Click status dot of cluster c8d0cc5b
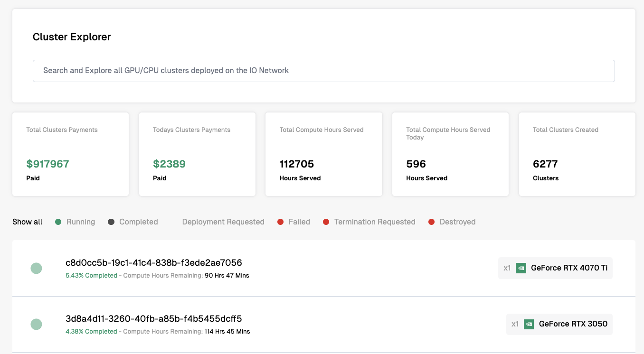644x354 pixels. point(36,269)
